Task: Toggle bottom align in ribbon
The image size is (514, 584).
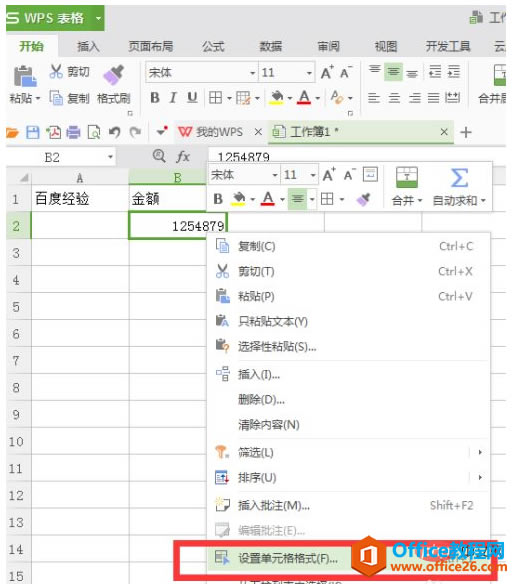Action: click(412, 73)
